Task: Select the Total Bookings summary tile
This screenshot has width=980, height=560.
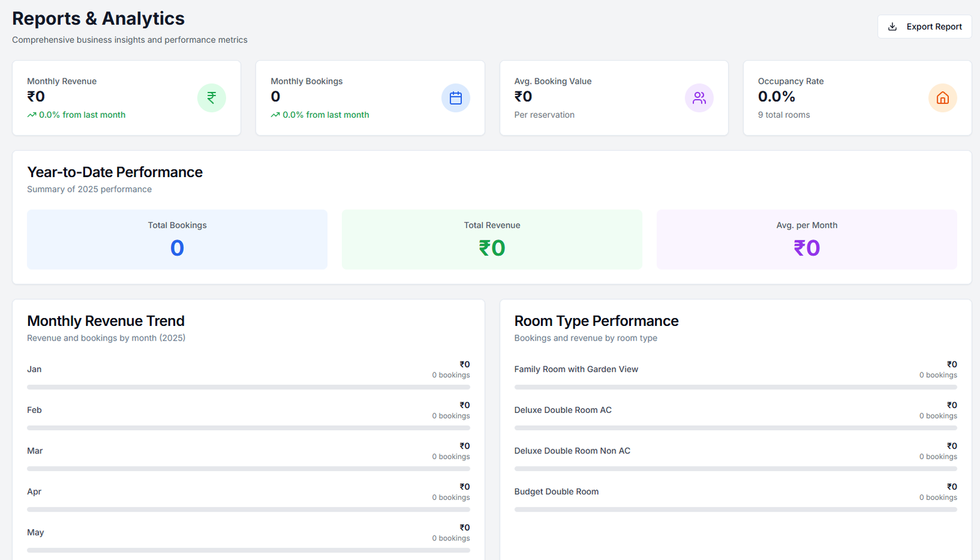Action: (176, 239)
